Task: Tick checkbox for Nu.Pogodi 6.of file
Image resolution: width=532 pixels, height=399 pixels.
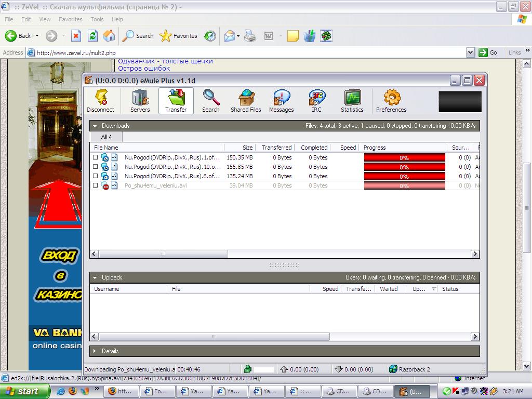Action: point(96,176)
